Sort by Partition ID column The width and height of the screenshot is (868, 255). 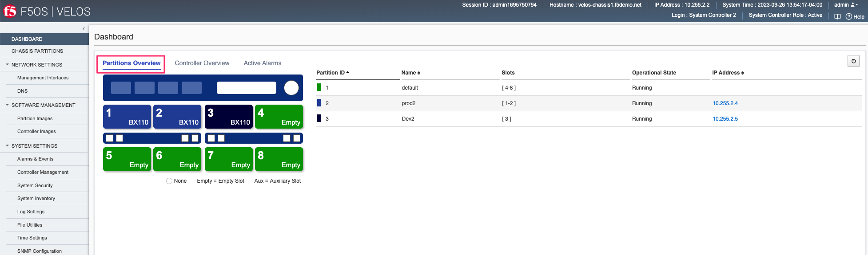point(333,73)
